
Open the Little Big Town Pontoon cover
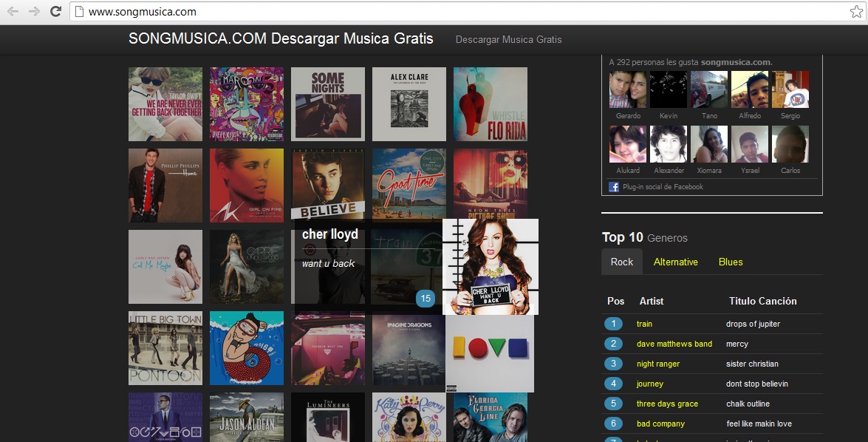click(165, 348)
